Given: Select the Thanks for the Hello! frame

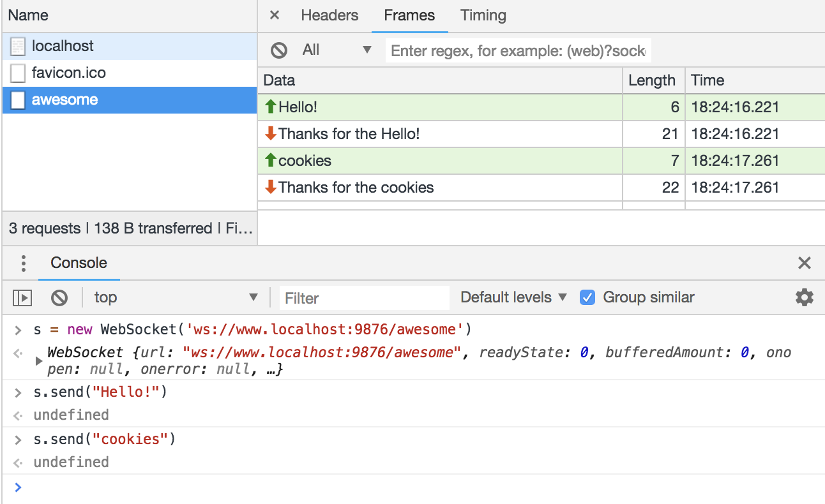Looking at the screenshot, I should [x=541, y=134].
